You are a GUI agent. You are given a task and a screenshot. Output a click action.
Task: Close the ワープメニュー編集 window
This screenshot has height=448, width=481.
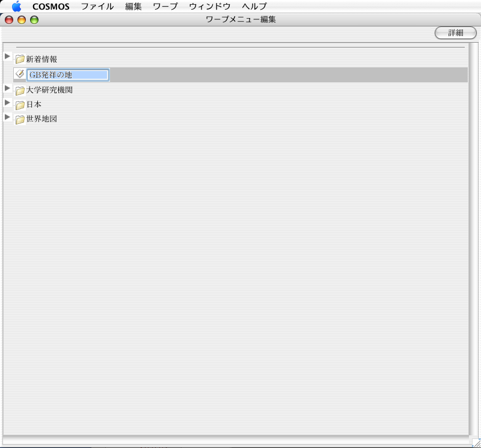click(x=9, y=20)
